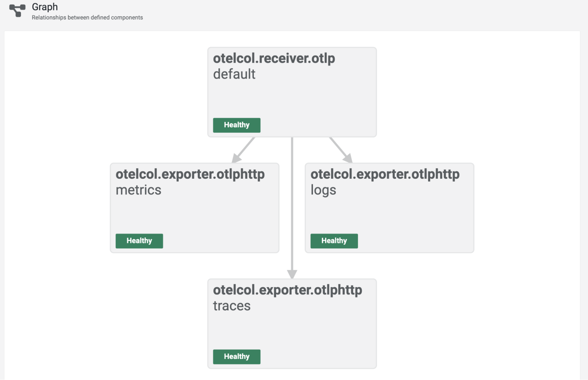Click the logs label on the logs exporter
Viewport: 588px width, 380px height.
[x=323, y=190]
